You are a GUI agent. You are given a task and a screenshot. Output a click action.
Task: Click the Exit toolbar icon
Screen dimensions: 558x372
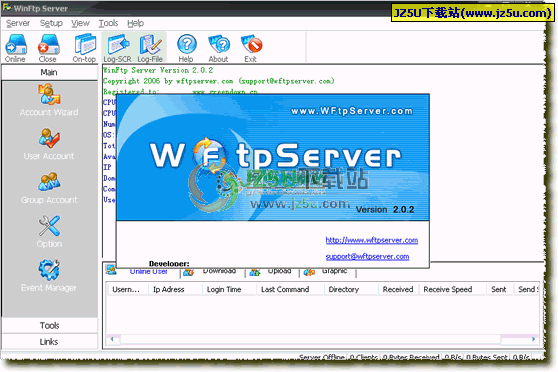(251, 48)
